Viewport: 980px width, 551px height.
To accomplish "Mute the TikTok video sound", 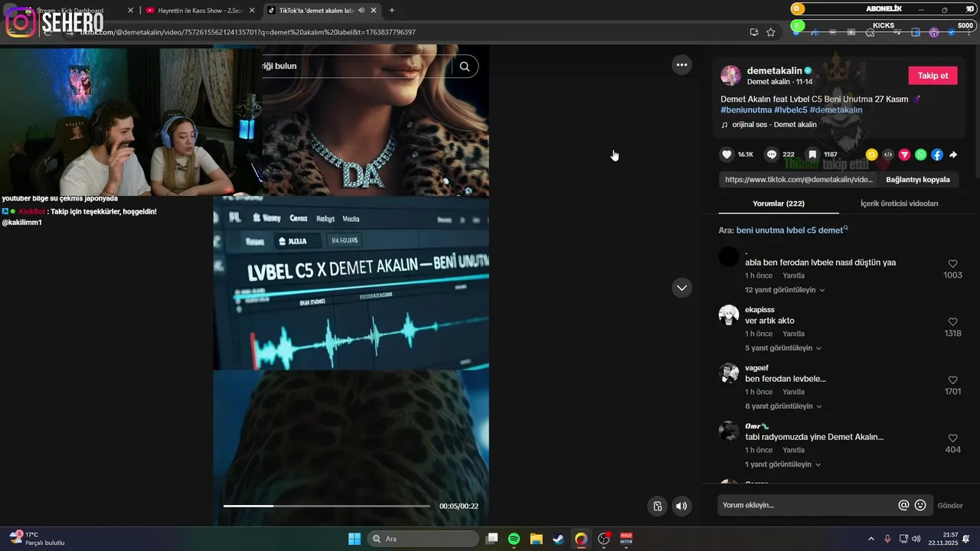I will 681,506.
